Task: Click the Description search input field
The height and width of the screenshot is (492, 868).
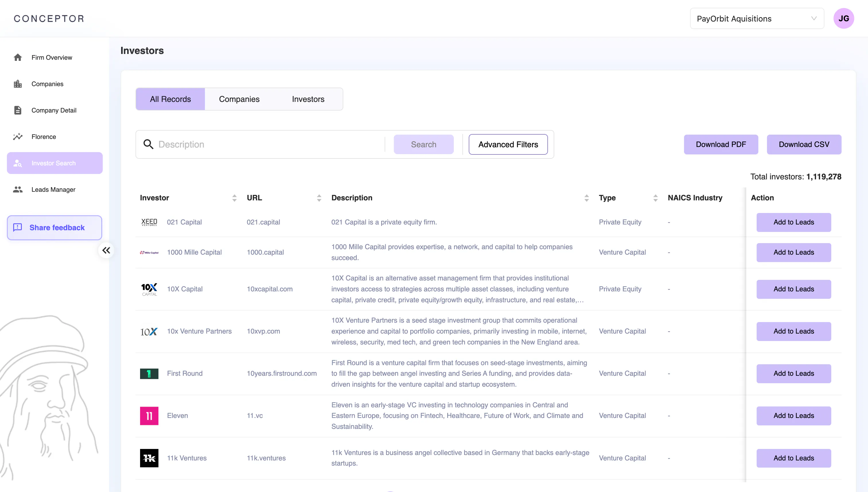Action: tap(269, 144)
